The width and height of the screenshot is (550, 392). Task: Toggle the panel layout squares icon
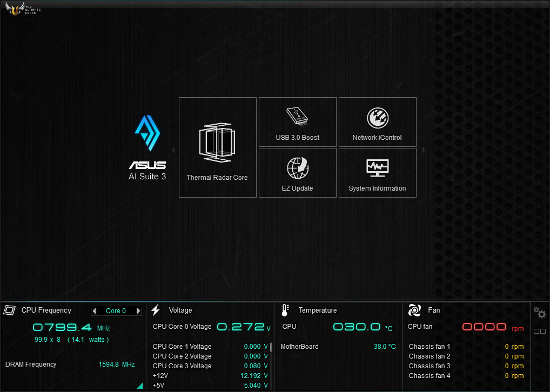[x=540, y=331]
